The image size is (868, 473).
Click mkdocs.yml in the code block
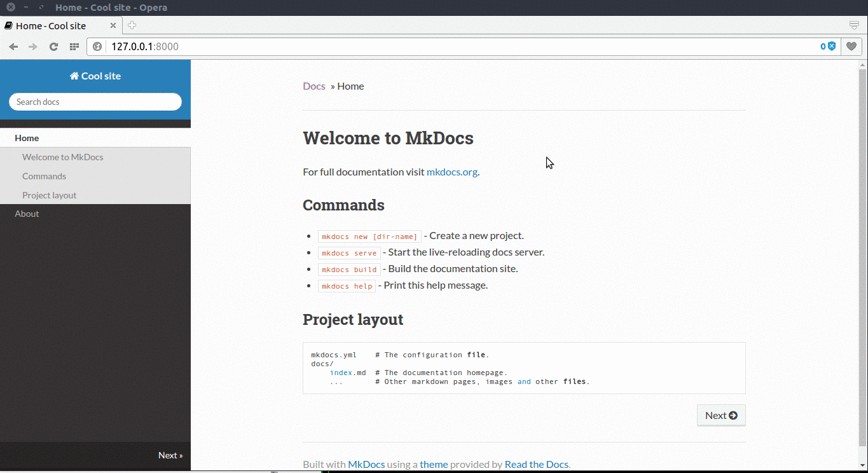334,355
